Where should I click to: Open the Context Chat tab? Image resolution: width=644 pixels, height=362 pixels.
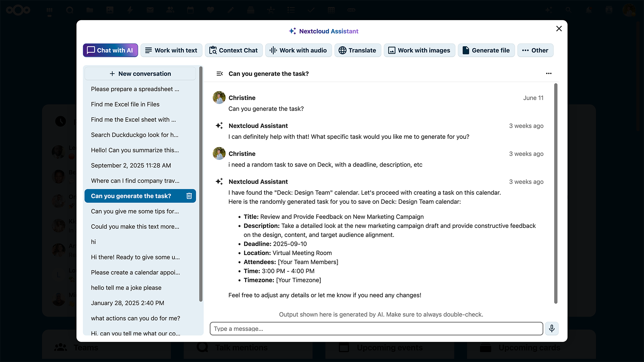(x=234, y=50)
